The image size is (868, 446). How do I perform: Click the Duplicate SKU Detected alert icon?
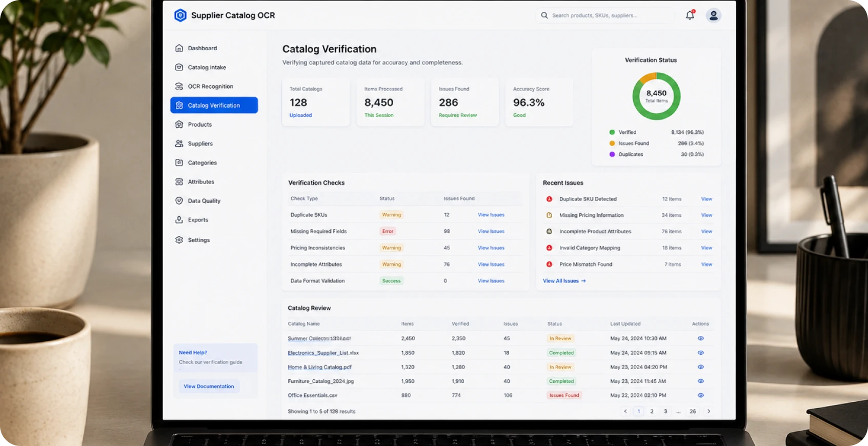[549, 199]
